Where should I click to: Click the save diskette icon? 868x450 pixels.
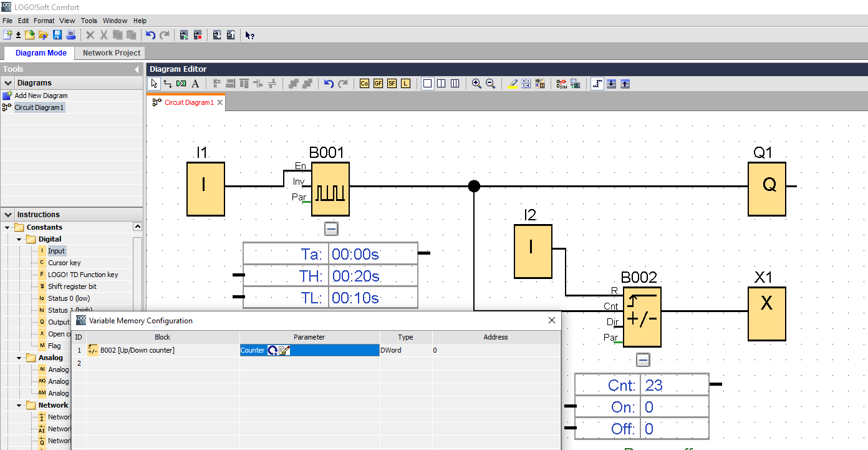(57, 35)
